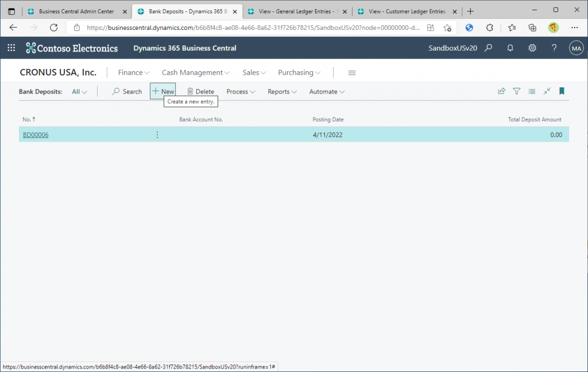Expand the Finance menu
The width and height of the screenshot is (588, 372).
coord(133,73)
